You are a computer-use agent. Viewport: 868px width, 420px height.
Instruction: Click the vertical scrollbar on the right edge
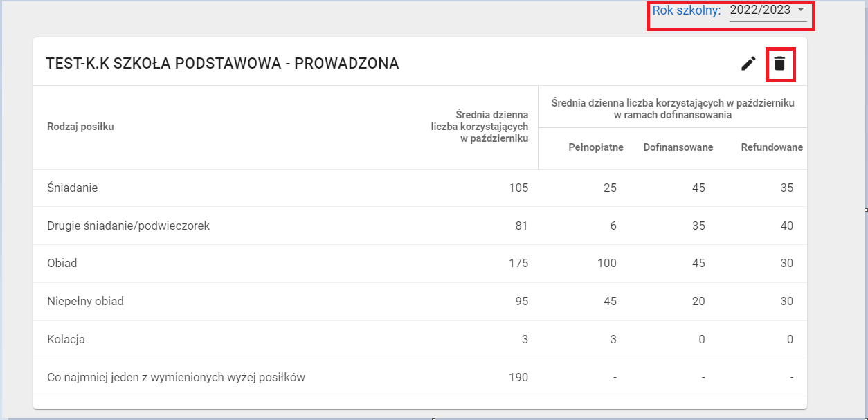tap(865, 208)
